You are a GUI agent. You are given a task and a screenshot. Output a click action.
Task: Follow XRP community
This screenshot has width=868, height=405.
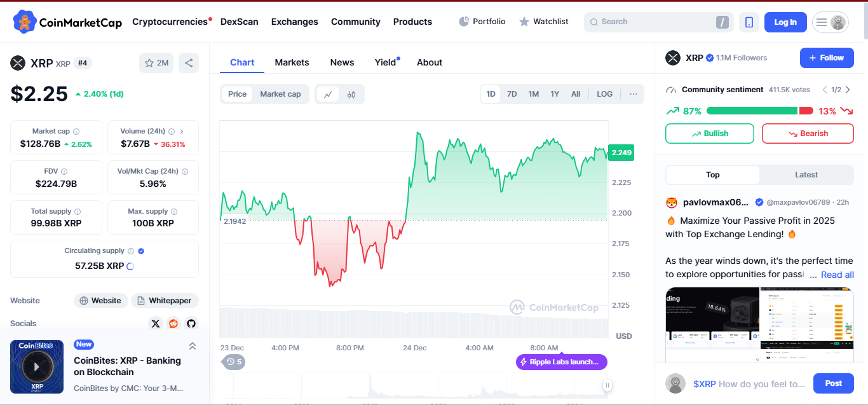click(827, 58)
